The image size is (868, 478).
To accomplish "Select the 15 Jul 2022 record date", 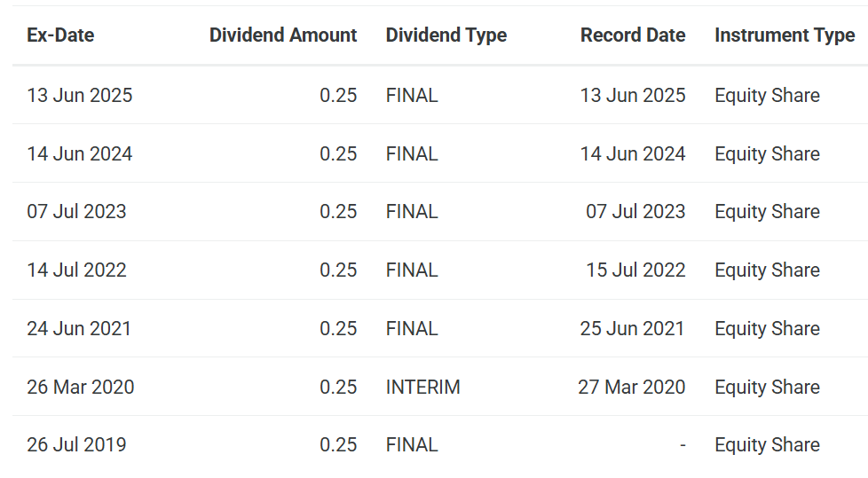I will coord(635,270).
